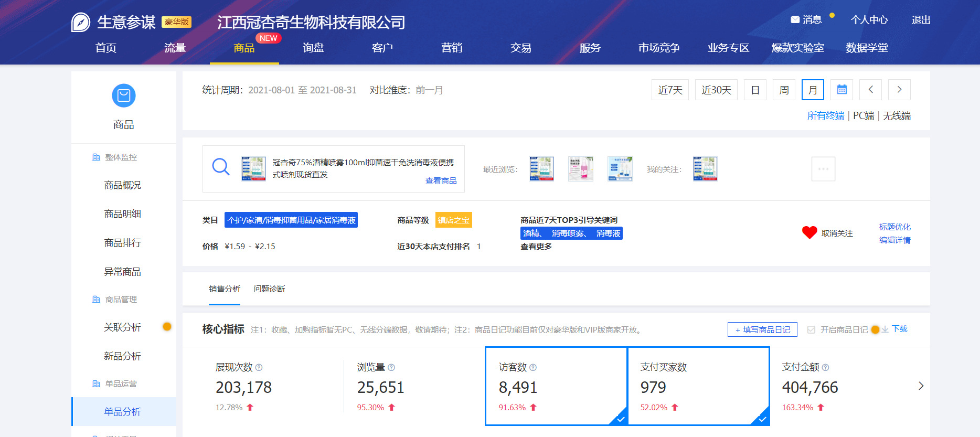Click the help icon next to 展现次数
980x437 pixels.
tap(259, 368)
